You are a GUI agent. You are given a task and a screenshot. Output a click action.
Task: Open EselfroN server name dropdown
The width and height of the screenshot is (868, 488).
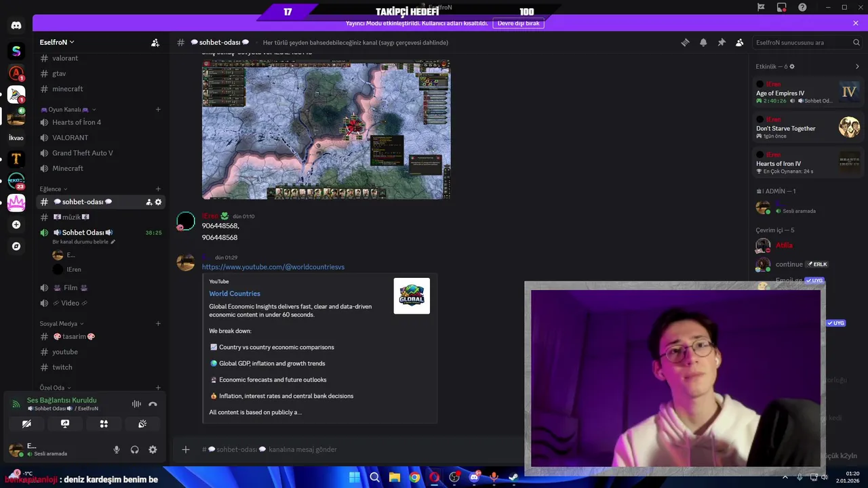pos(57,42)
